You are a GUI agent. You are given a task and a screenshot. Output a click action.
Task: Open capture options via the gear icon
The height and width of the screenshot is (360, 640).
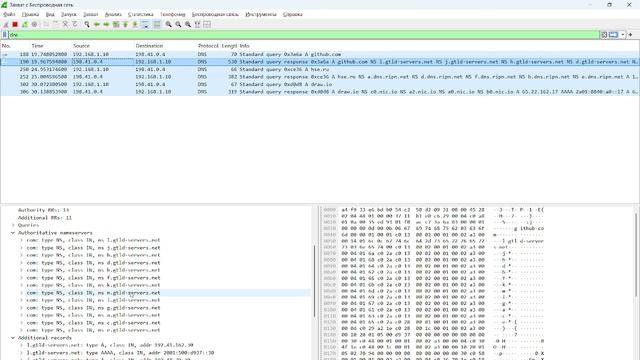coord(34,24)
